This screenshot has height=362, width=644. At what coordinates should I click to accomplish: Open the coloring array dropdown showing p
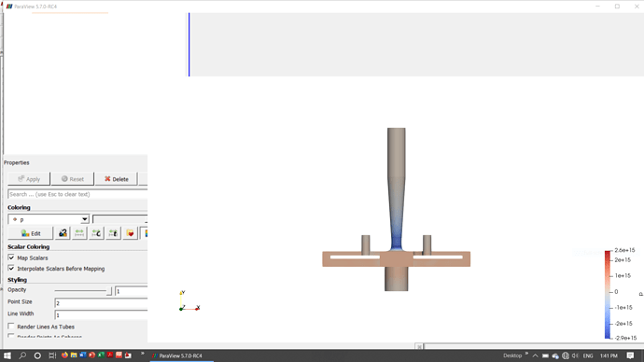click(49, 219)
